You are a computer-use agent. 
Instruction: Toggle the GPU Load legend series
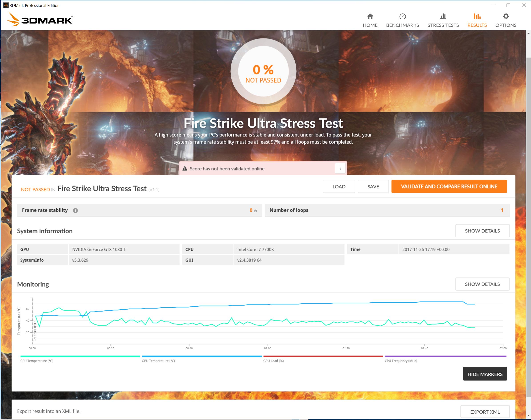coord(323,356)
